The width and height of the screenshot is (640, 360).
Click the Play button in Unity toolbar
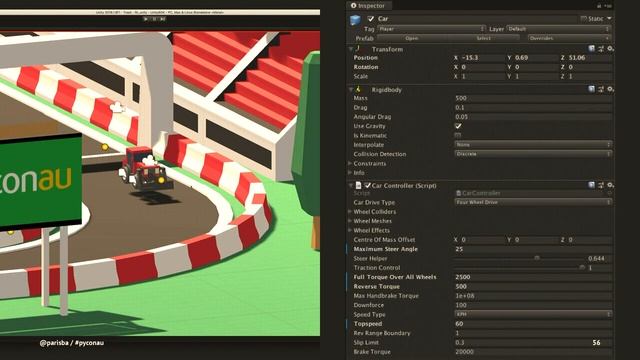(x=146, y=19)
